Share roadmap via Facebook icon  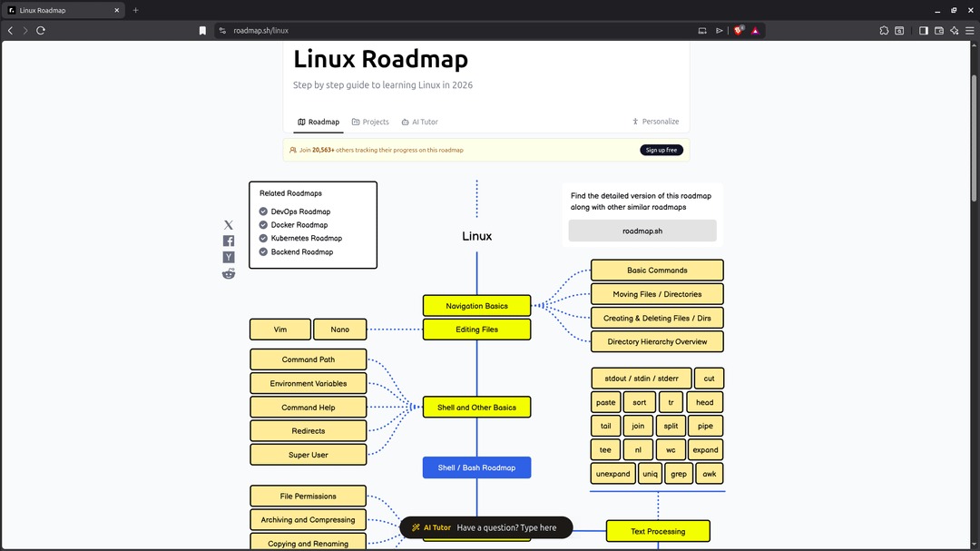click(229, 241)
